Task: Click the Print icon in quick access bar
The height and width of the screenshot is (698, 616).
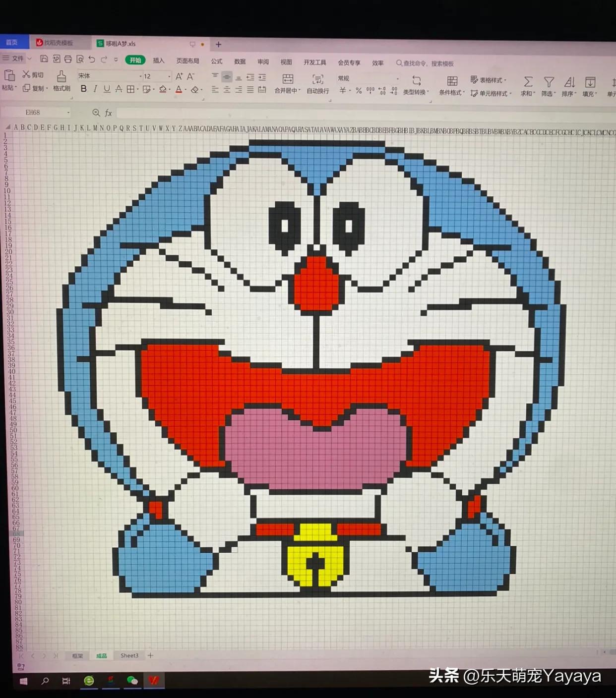Action: tap(68, 59)
